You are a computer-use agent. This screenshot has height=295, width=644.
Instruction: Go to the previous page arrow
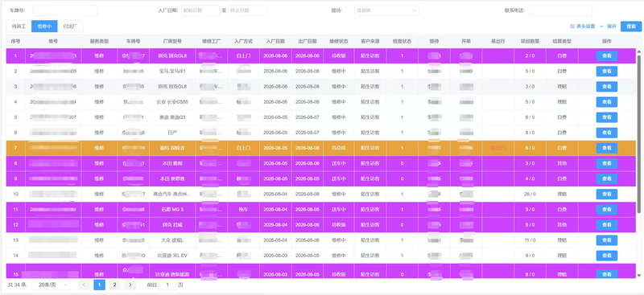[84, 285]
